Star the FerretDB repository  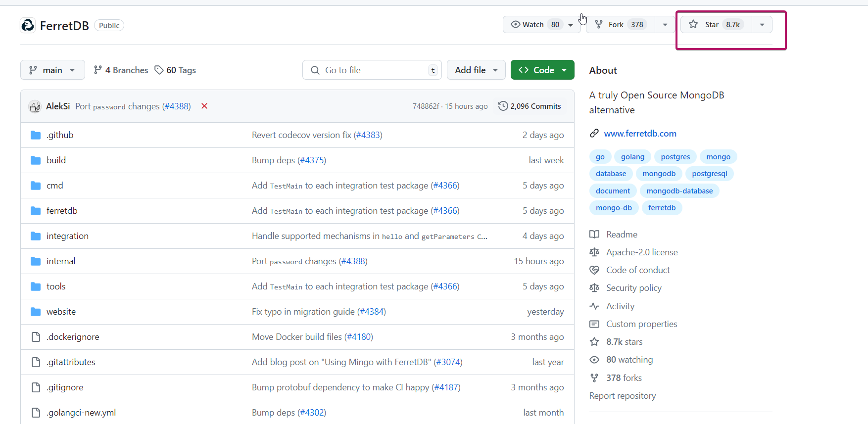pos(716,24)
